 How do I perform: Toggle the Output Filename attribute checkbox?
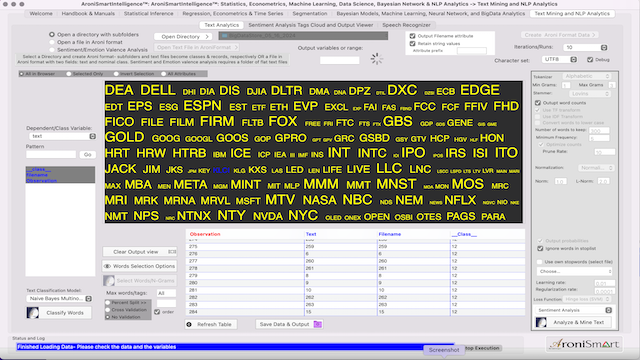click(412, 36)
